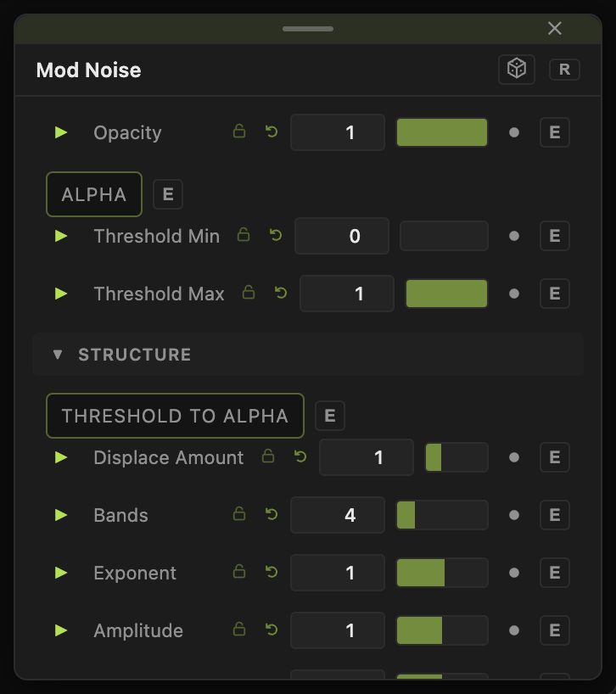Collapse the STRUCTURE section

57,355
